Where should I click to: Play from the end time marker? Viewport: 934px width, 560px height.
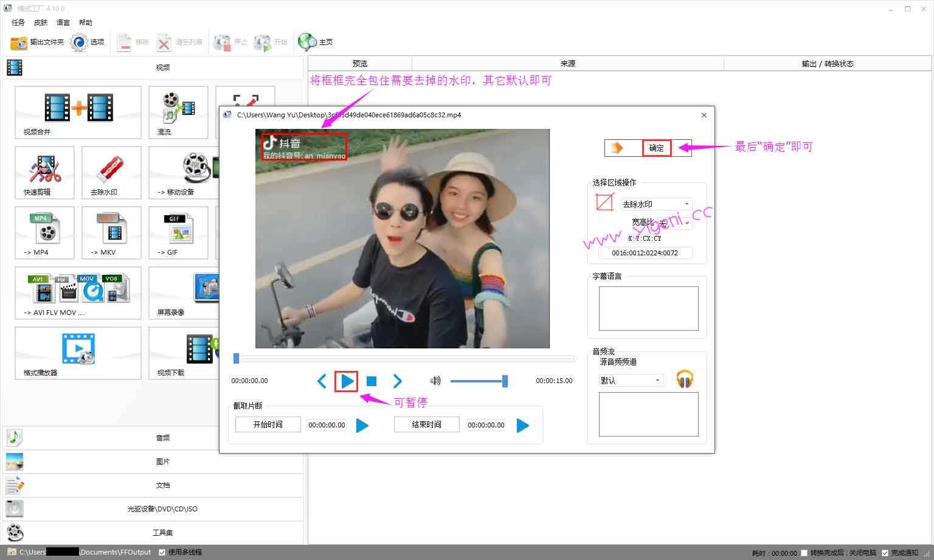[523, 425]
